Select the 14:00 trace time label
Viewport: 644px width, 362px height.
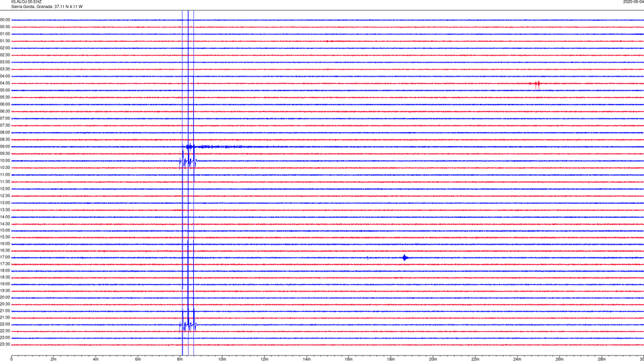5,217
